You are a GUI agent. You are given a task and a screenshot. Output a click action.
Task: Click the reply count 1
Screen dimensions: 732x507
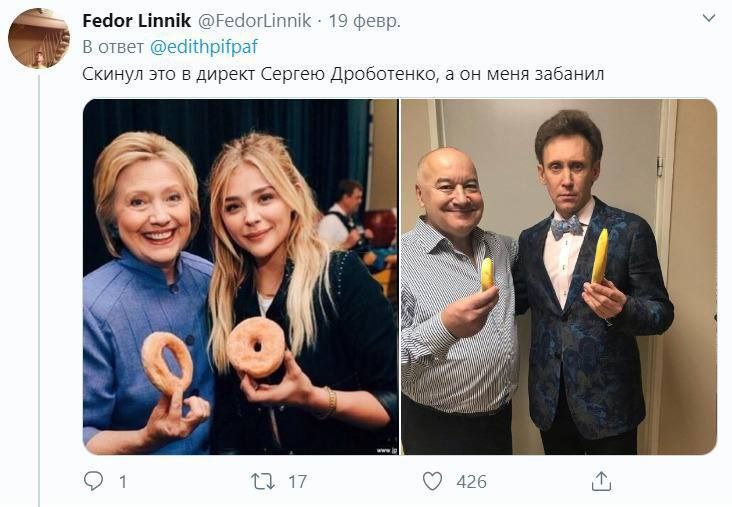(123, 482)
